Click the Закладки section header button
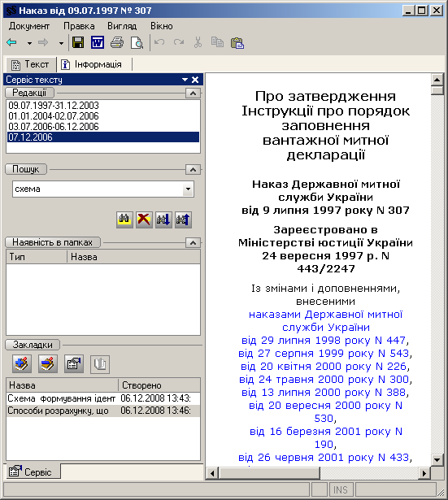The image size is (448, 500). [x=33, y=345]
